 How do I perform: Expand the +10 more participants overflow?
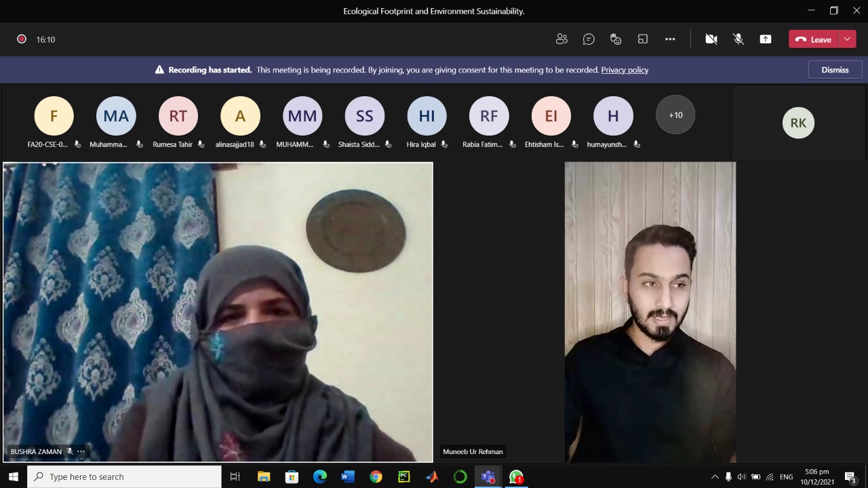tap(675, 115)
